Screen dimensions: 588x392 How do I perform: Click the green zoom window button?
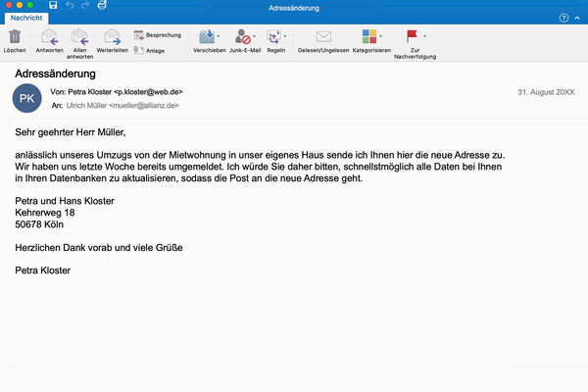click(30, 5)
